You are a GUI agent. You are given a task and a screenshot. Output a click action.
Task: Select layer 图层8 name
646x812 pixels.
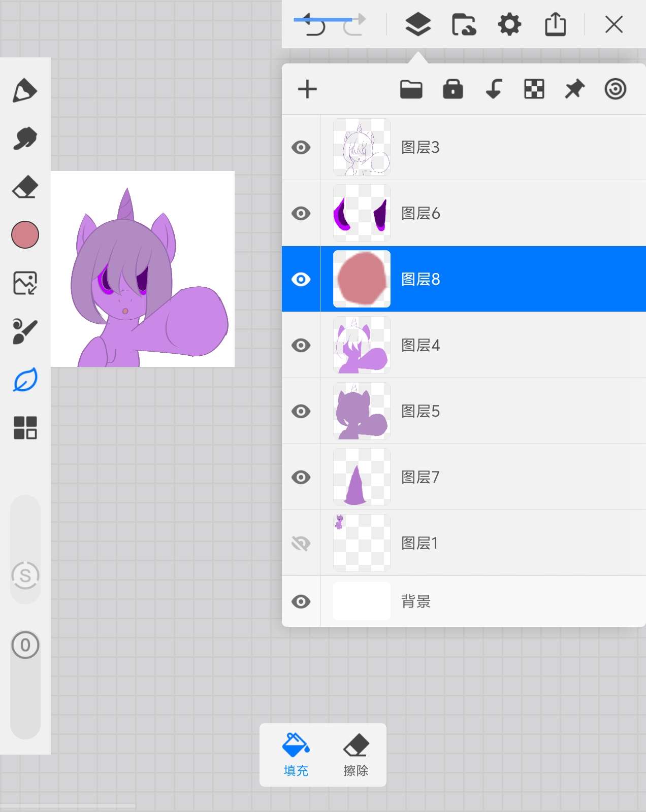click(421, 279)
